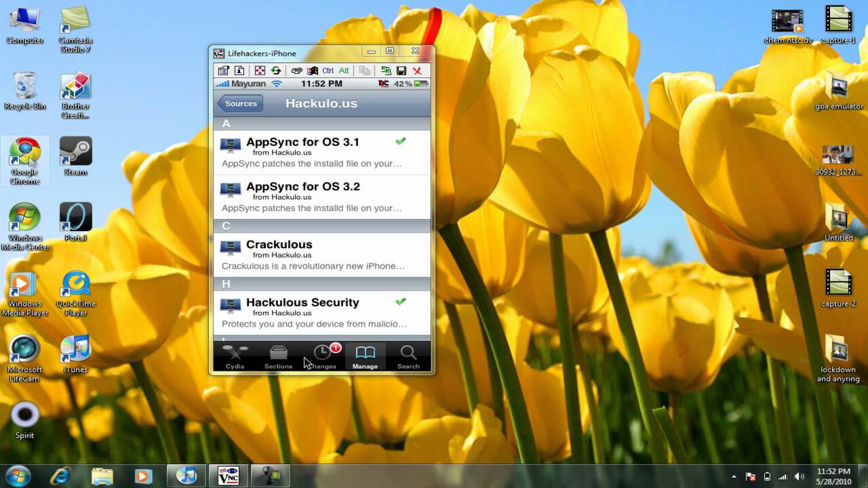Start a new VNC connection icon
The height and width of the screenshot is (488, 868).
point(386,70)
